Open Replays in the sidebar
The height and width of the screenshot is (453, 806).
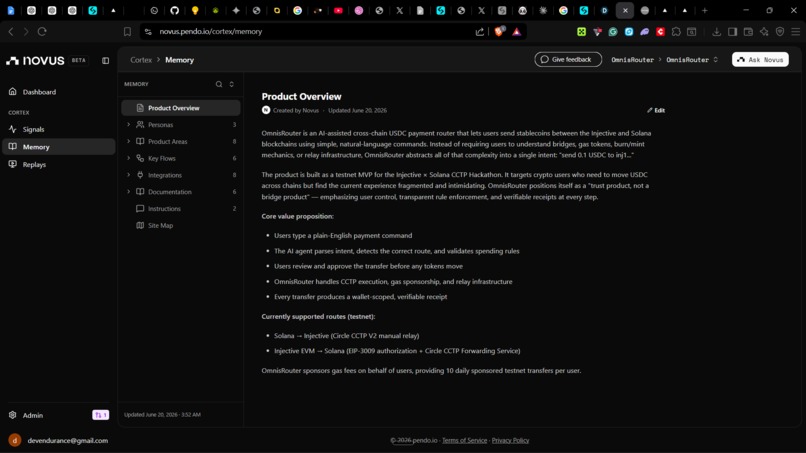34,165
